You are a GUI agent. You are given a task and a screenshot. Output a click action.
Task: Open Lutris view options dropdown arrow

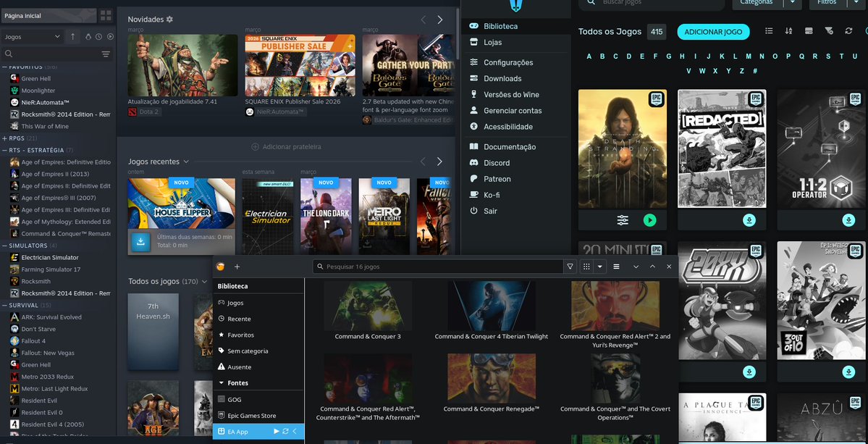tap(600, 267)
